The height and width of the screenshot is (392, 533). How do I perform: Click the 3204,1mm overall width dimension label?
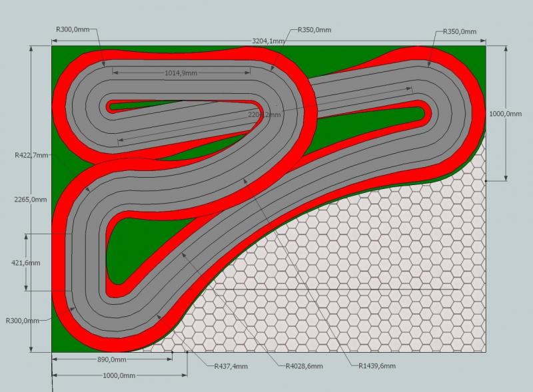(x=268, y=41)
